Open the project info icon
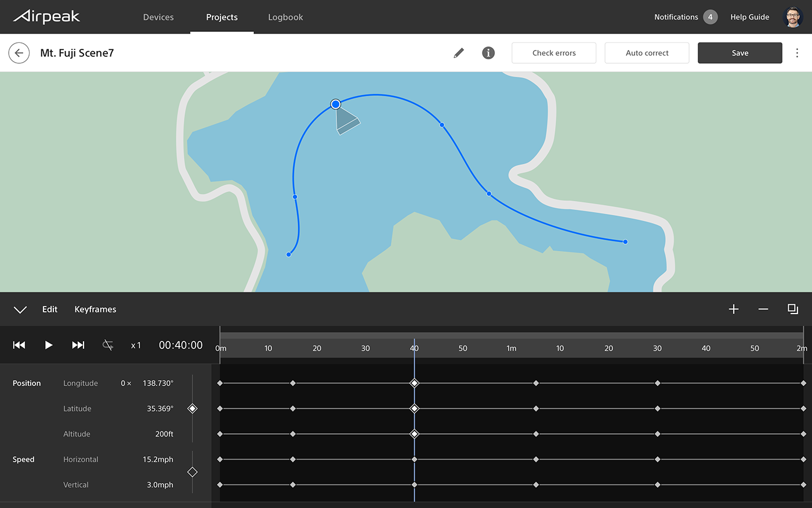Screen dimensions: 812x508 [x=488, y=53]
